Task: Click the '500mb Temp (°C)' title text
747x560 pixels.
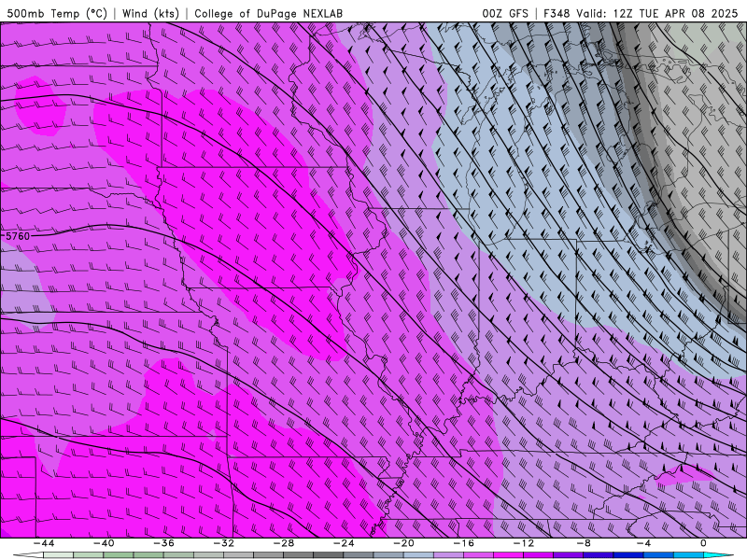Action: [57, 13]
